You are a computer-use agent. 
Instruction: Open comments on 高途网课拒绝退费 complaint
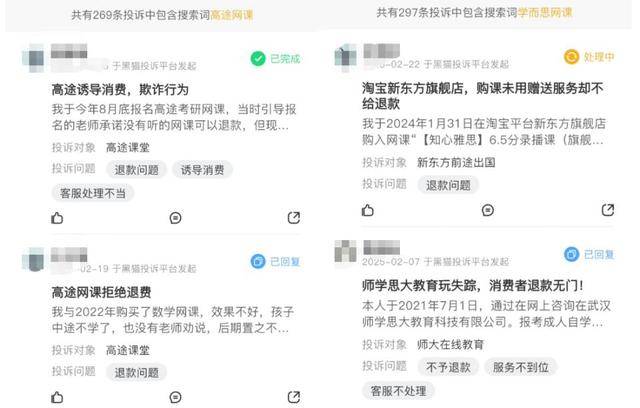point(176,397)
